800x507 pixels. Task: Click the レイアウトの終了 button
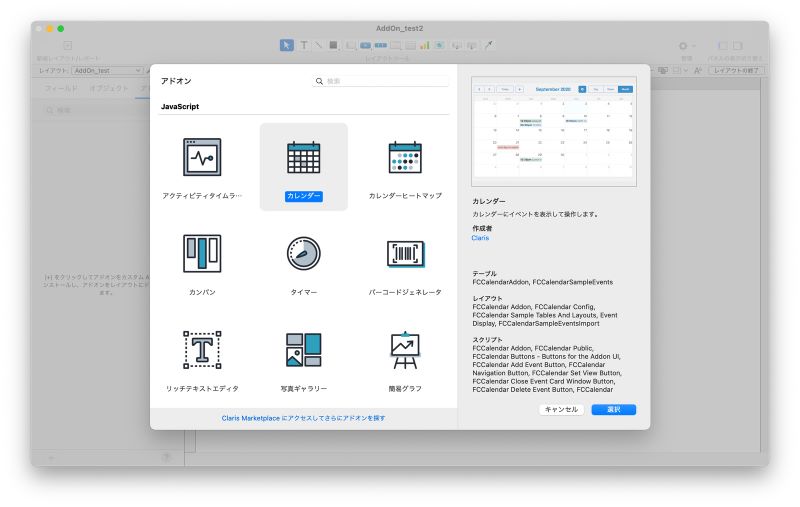click(x=736, y=70)
